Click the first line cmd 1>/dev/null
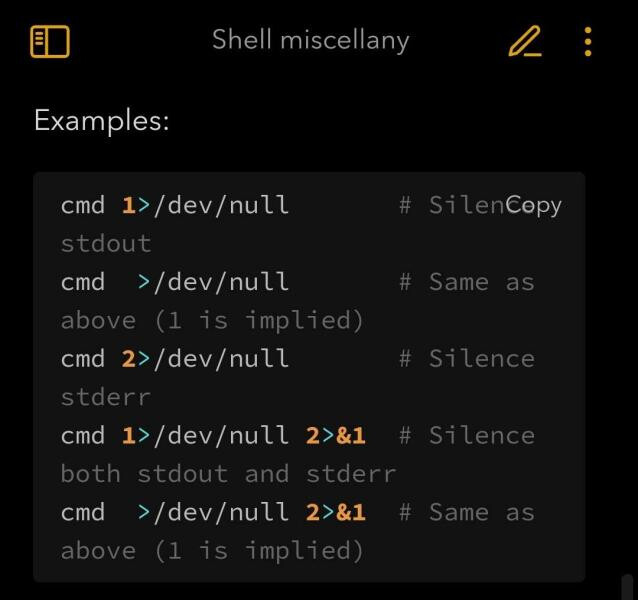This screenshot has width=638, height=600. tap(175, 205)
